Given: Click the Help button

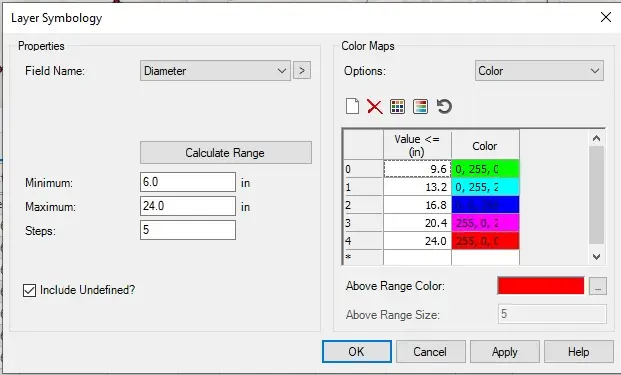Looking at the screenshot, I should coord(579,352).
